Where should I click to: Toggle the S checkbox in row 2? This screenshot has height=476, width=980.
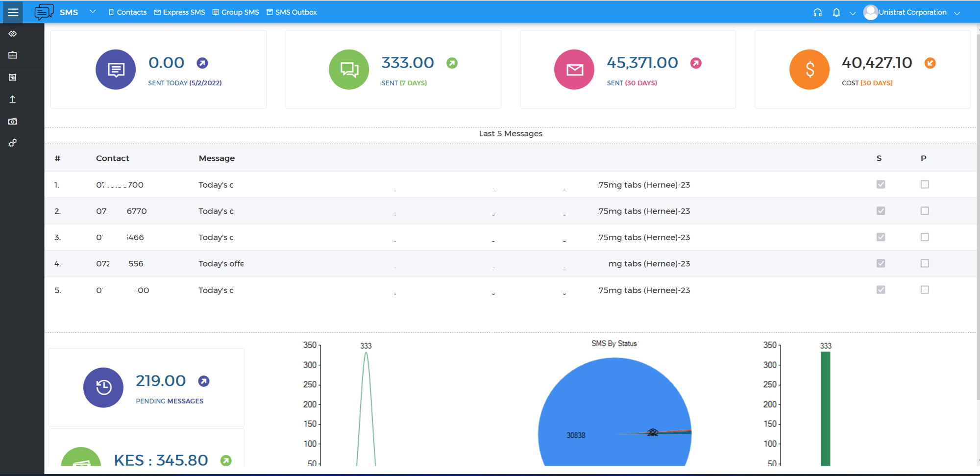click(881, 211)
